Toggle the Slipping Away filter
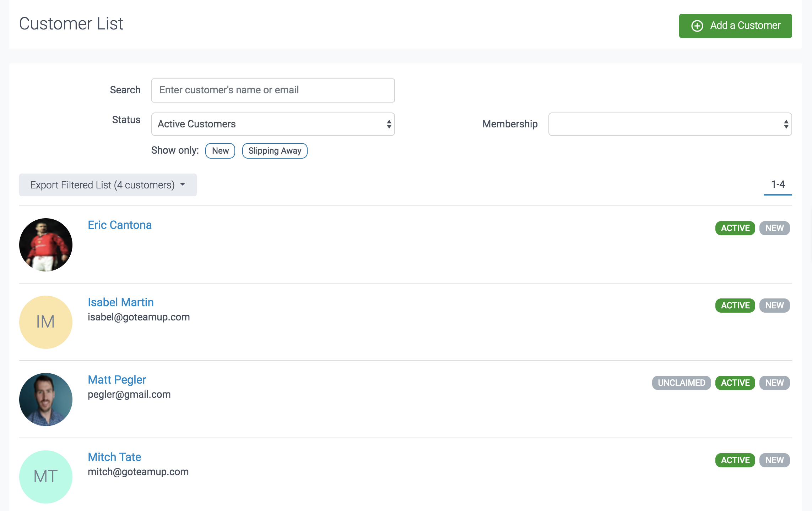The width and height of the screenshot is (812, 511). 275,151
